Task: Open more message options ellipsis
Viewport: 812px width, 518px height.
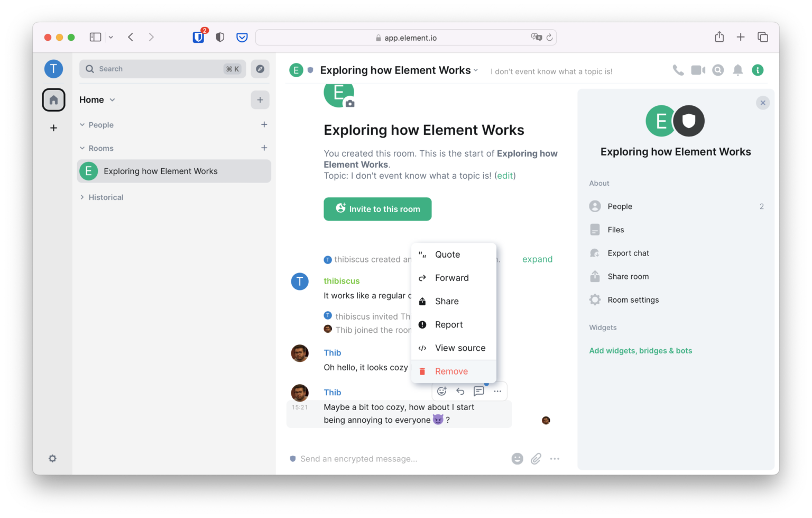Action: coord(497,390)
